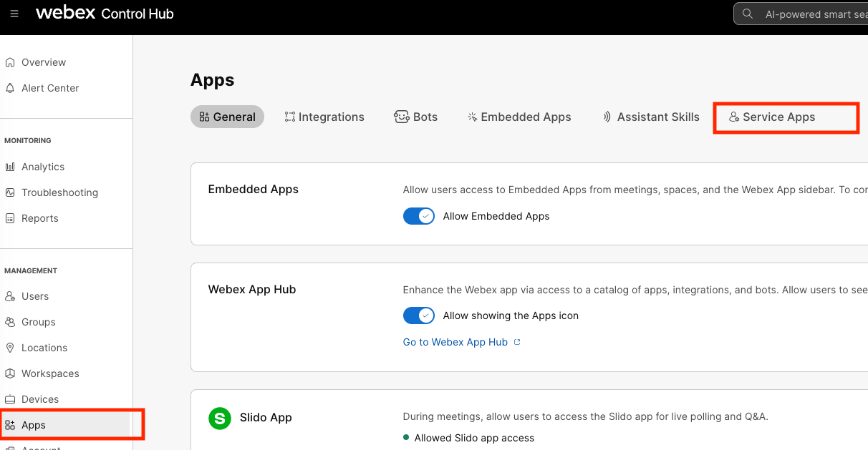Click the hamburger menu icon
The image size is (868, 450).
click(14, 14)
